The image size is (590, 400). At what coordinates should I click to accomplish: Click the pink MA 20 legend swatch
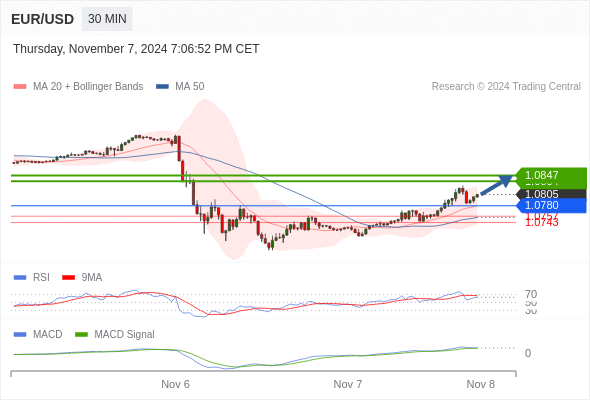pos(20,87)
